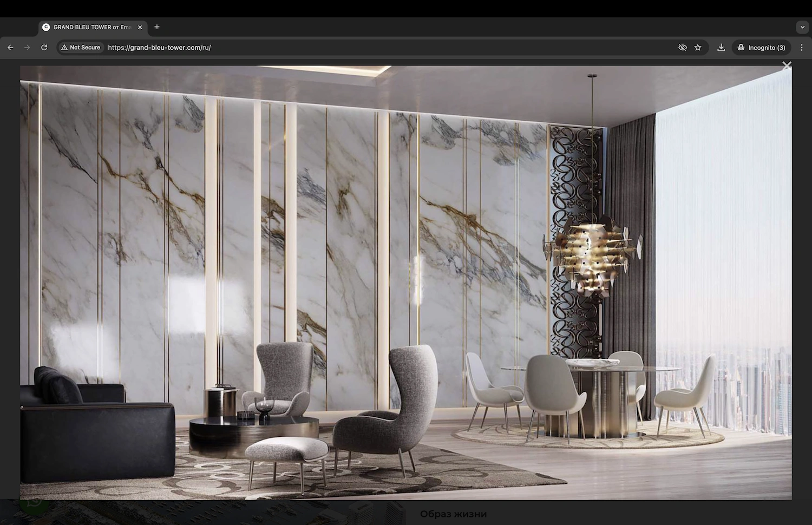
Task: Click the dimmed aerial image behind lightbox
Action: [217, 512]
